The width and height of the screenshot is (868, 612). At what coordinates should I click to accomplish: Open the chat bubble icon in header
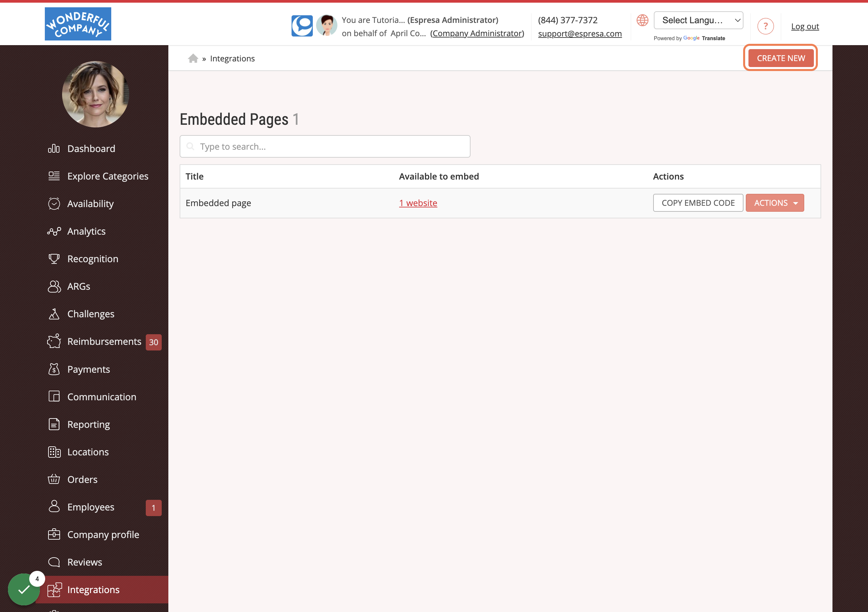[302, 26]
